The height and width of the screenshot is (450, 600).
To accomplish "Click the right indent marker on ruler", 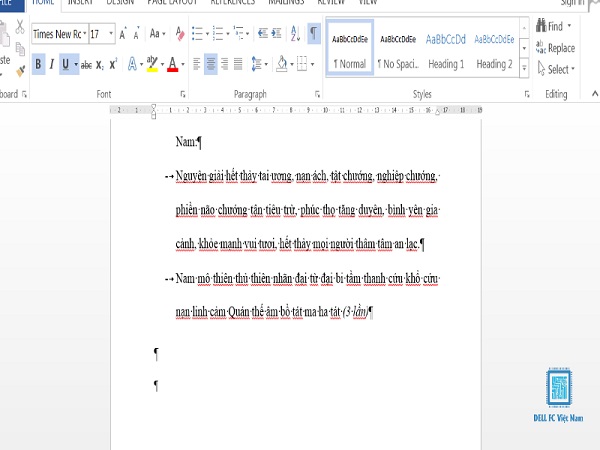I will point(438,112).
